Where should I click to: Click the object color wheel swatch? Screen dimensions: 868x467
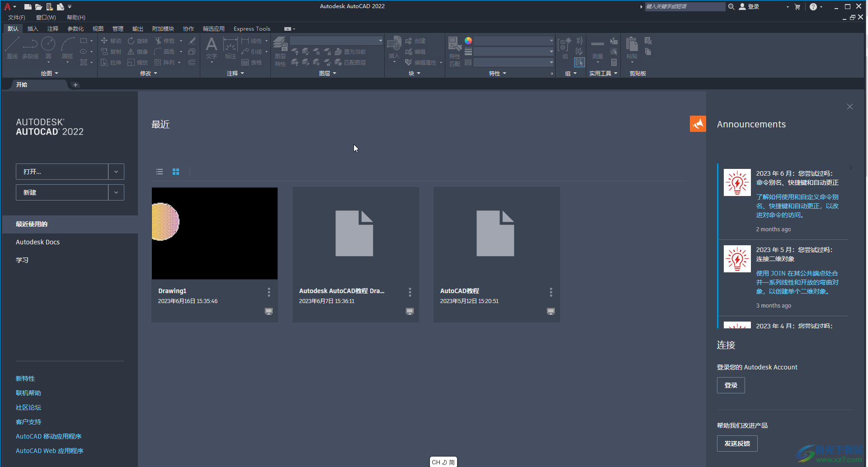coord(468,41)
